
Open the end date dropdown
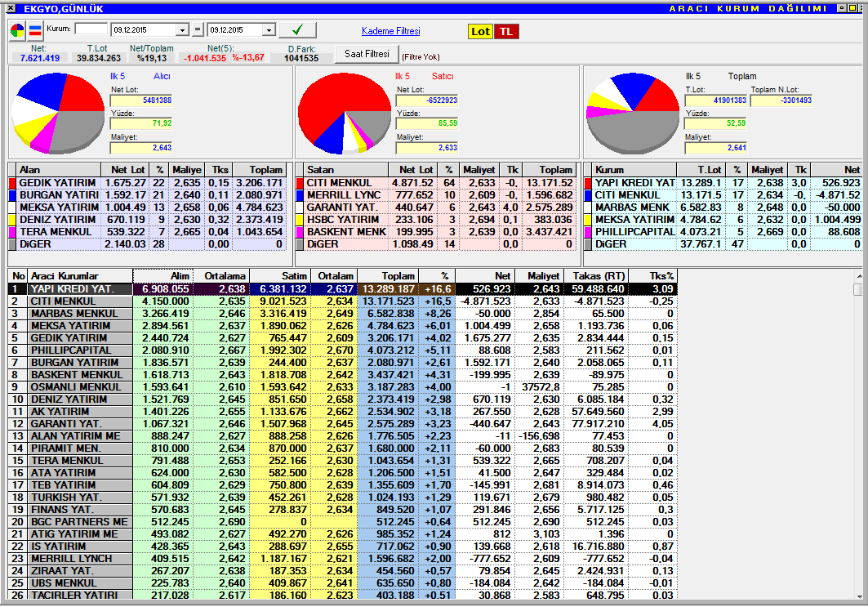click(x=269, y=30)
